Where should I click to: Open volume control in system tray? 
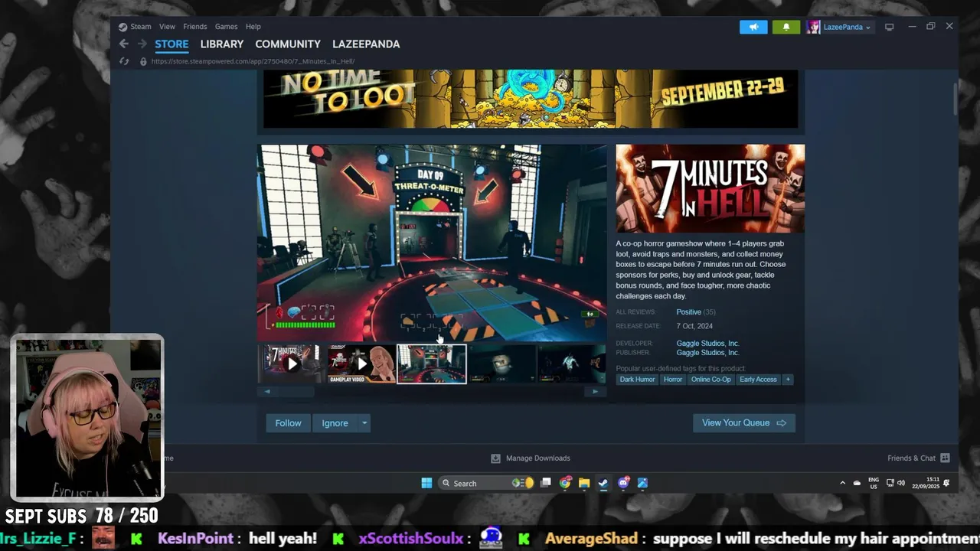tap(901, 483)
